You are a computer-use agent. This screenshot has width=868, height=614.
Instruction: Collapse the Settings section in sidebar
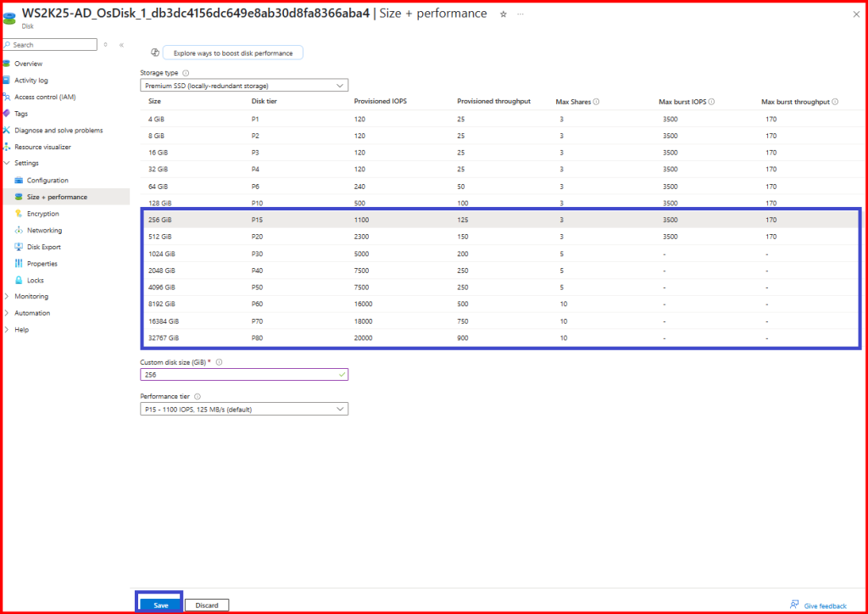click(7, 163)
